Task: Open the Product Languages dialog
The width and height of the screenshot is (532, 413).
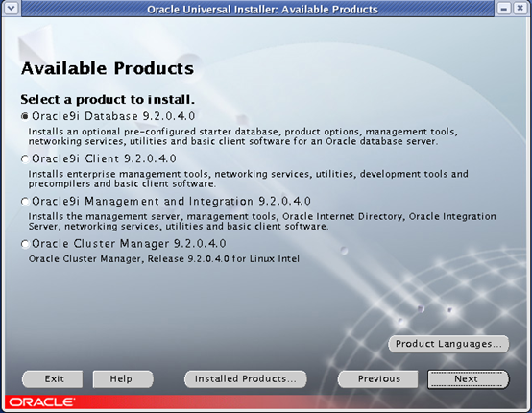Action: (448, 344)
